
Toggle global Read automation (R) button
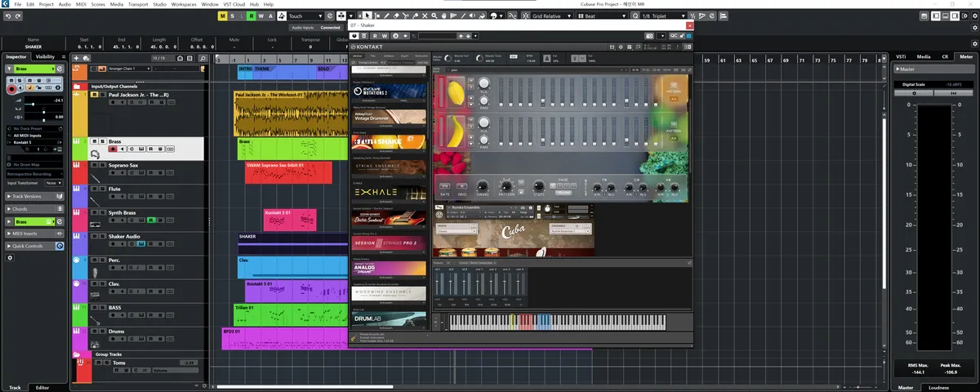(x=251, y=16)
